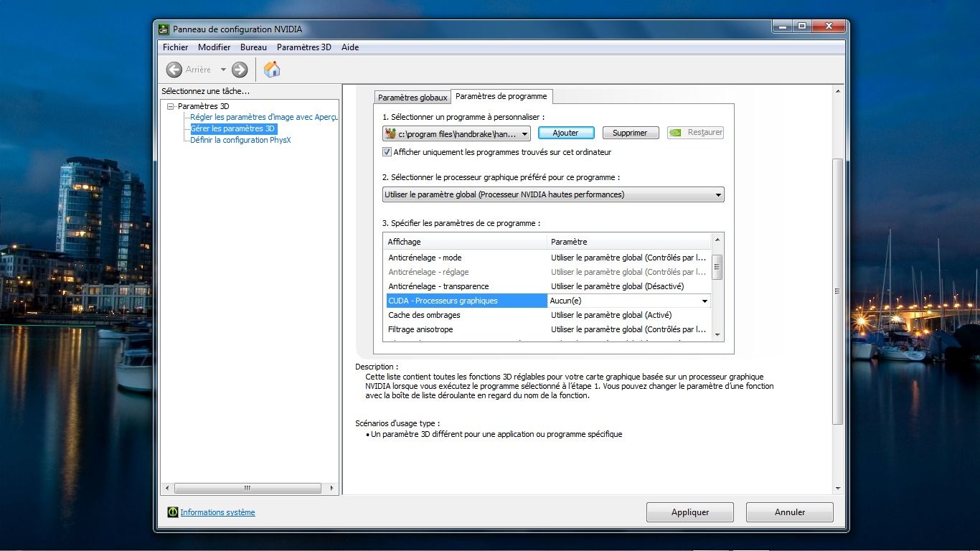Collapse the Paramètres 3D tree node
This screenshot has width=980, height=551.
[171, 106]
